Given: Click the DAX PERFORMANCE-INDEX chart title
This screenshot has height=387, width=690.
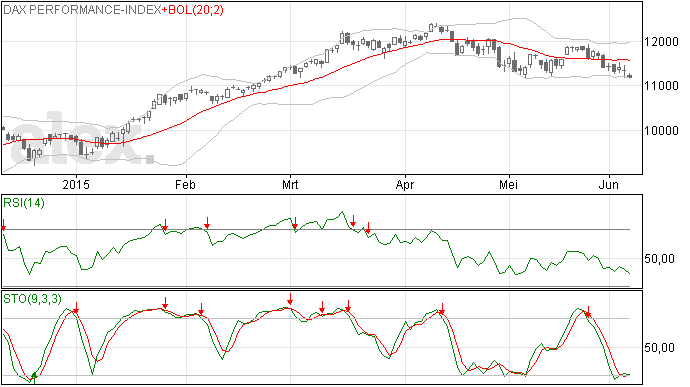Looking at the screenshot, I should (x=82, y=10).
